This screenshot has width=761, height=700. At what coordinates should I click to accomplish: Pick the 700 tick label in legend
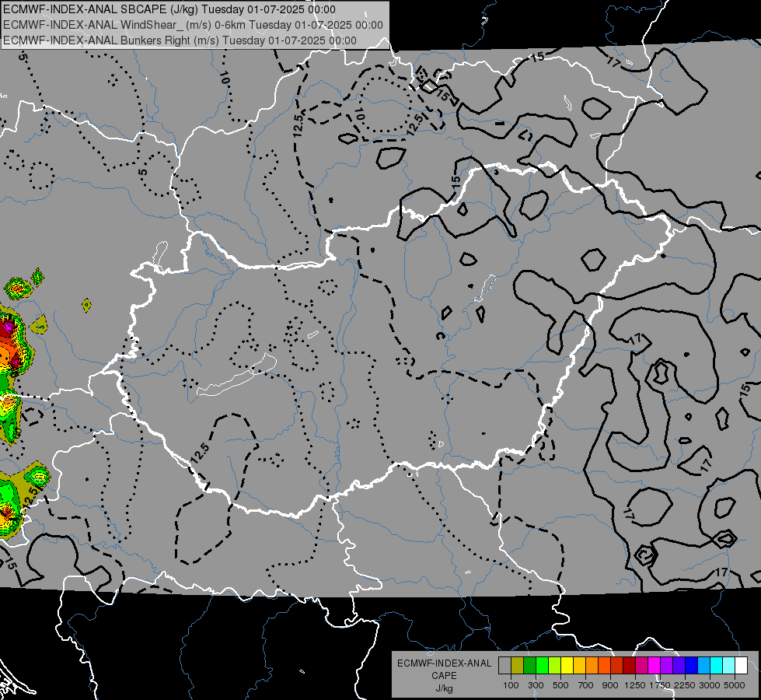(x=585, y=685)
